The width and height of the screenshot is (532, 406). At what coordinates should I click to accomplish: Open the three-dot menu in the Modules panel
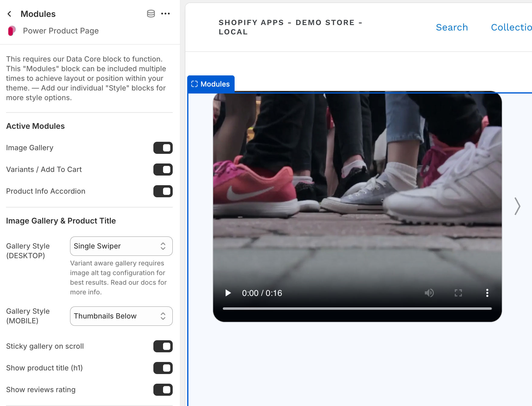[x=165, y=14]
